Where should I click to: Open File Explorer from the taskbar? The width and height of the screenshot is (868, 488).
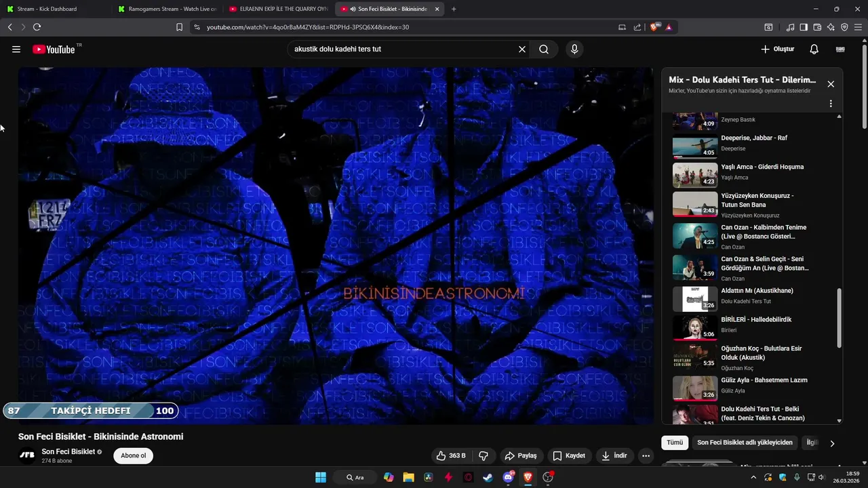tap(409, 477)
